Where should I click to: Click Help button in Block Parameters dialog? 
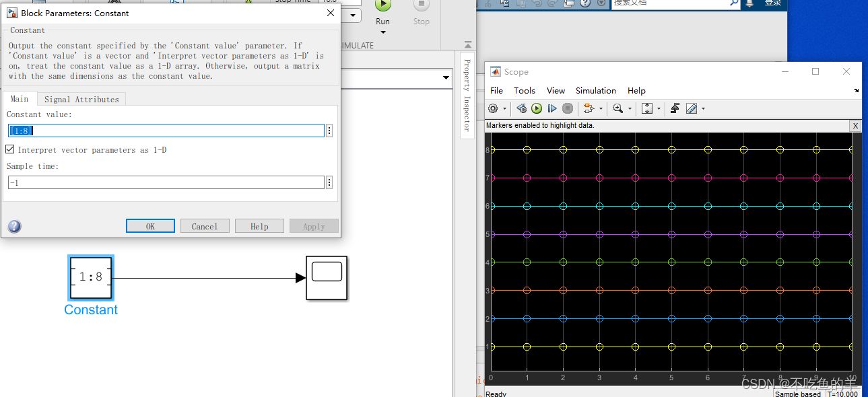tap(259, 226)
